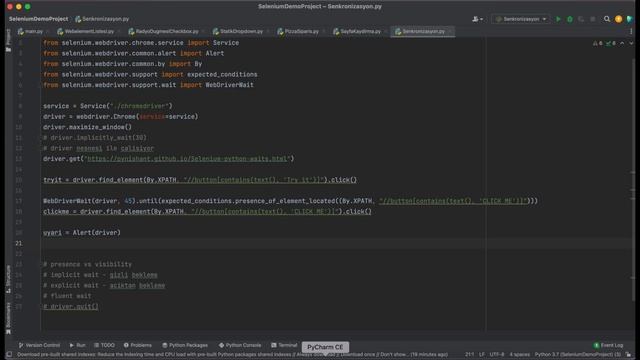Click the '# presence vs visibility' comment
640x360 pixels.
(x=87, y=264)
